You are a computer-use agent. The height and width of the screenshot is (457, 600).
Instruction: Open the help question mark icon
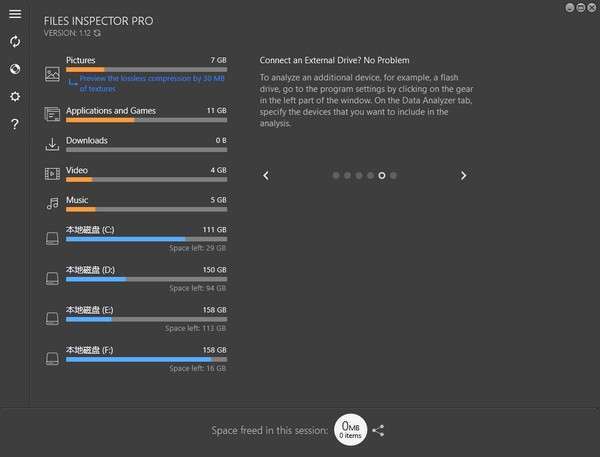[15, 125]
